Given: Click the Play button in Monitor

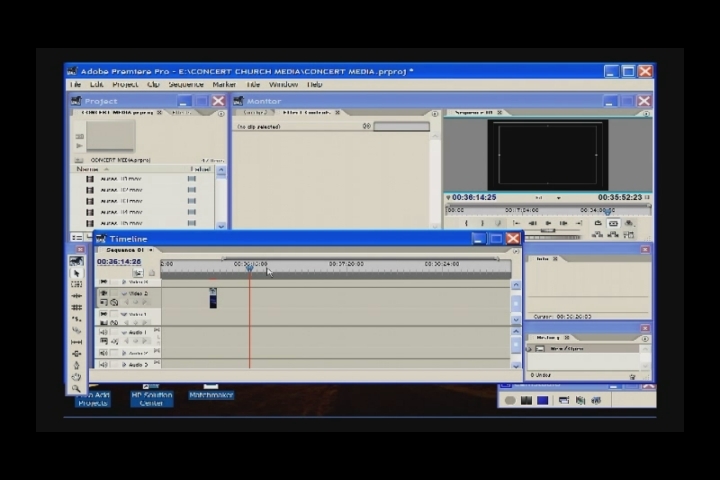Looking at the screenshot, I should (548, 223).
